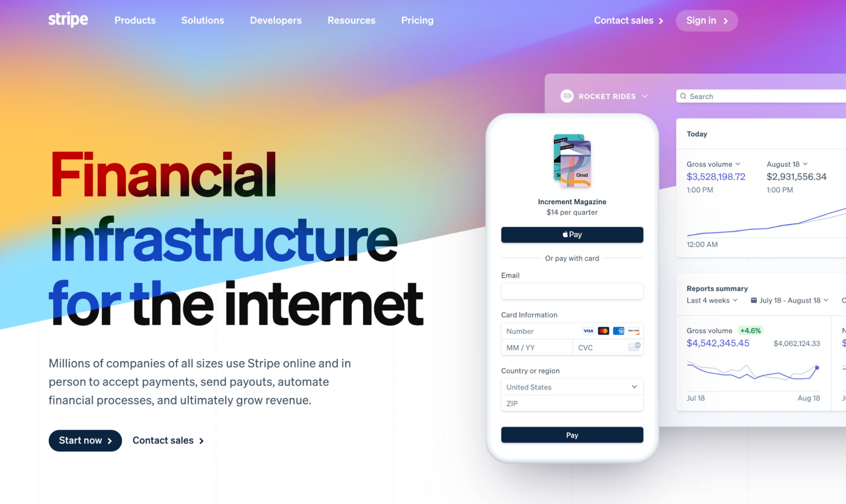
Task: Select the Products menu item
Action: coord(135,20)
